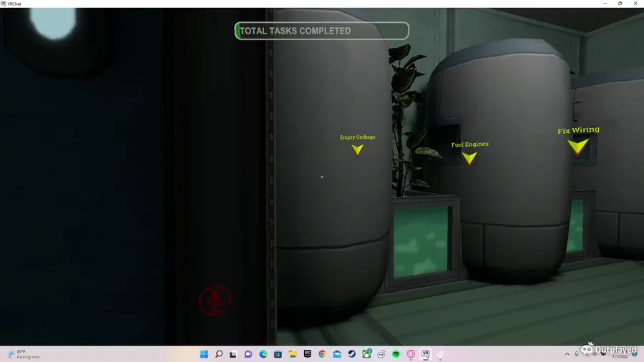Minimize the VRChat window
This screenshot has height=362, width=644.
[605, 4]
